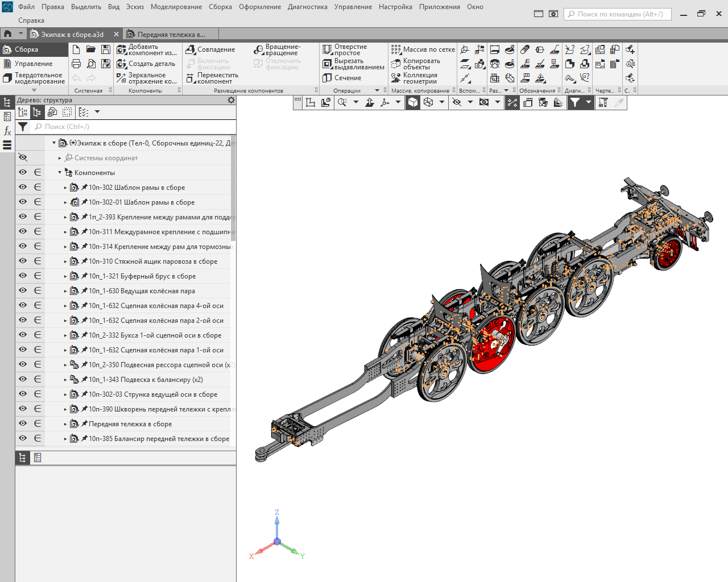Click the Print icon in the system toolbar

tap(76, 64)
